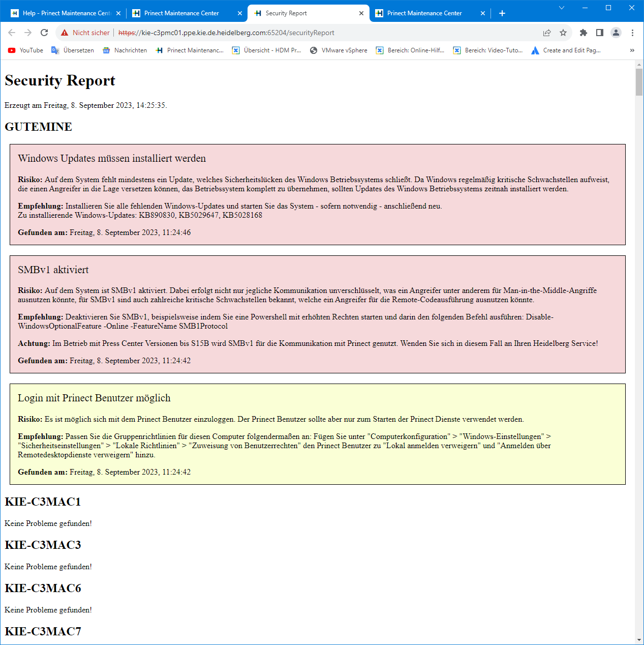Click the 'Achtung:' Press Center warning line
The image size is (644, 645).
click(308, 343)
